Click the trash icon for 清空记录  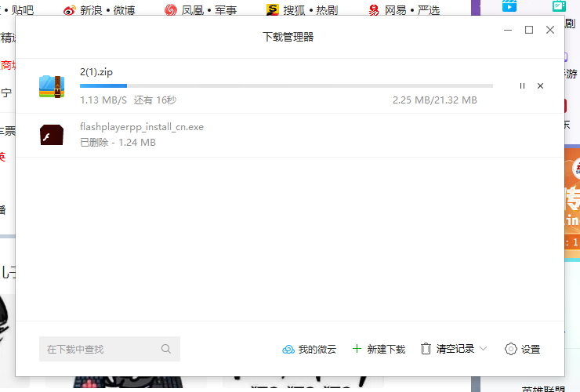(426, 349)
